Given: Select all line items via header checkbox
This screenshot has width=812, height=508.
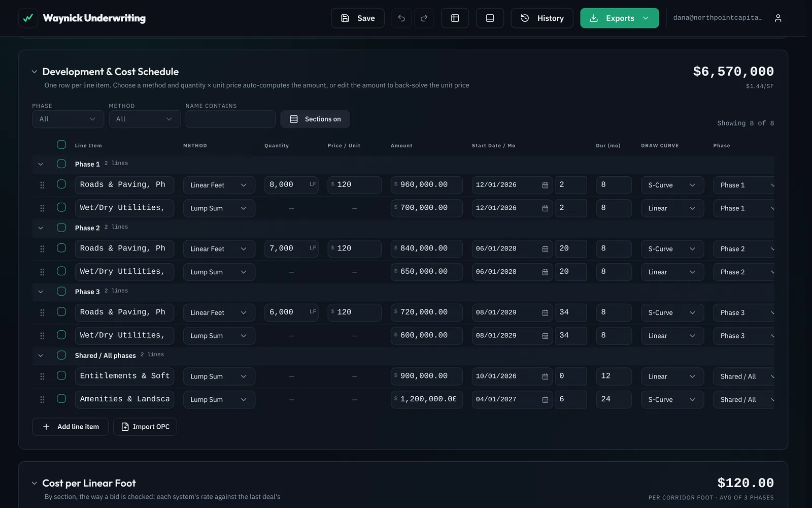Looking at the screenshot, I should point(61,145).
